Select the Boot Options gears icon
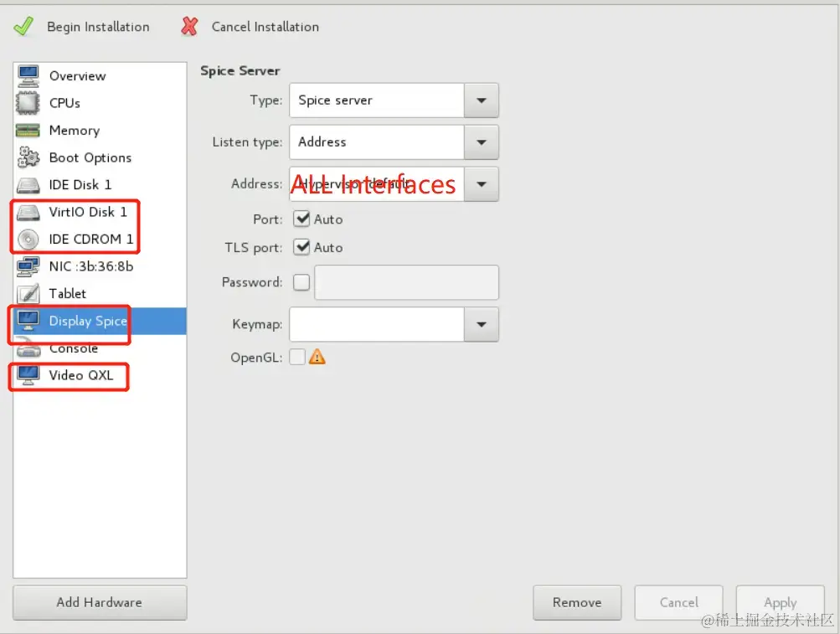This screenshot has height=634, width=840. pyautogui.click(x=28, y=157)
